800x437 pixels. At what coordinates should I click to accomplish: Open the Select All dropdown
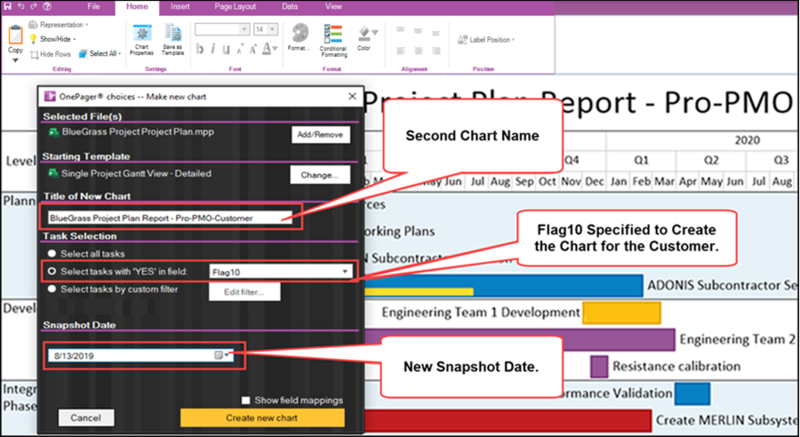[x=99, y=54]
